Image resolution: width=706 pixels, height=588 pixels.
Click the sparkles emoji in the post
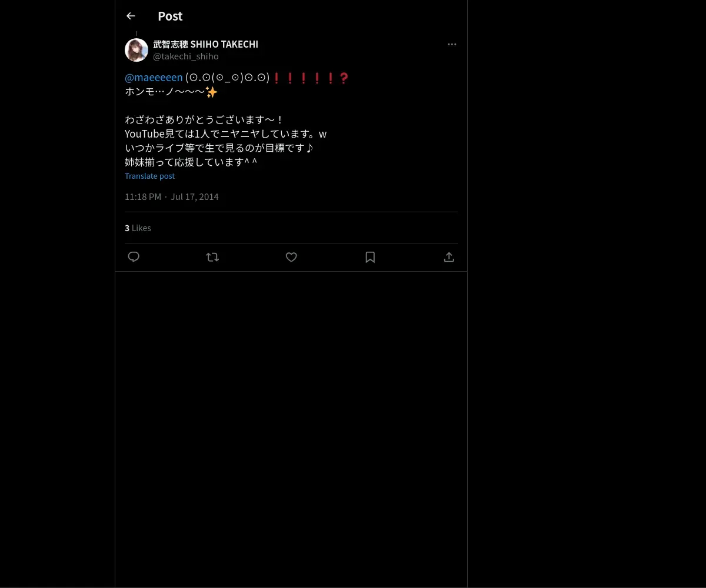click(x=212, y=92)
